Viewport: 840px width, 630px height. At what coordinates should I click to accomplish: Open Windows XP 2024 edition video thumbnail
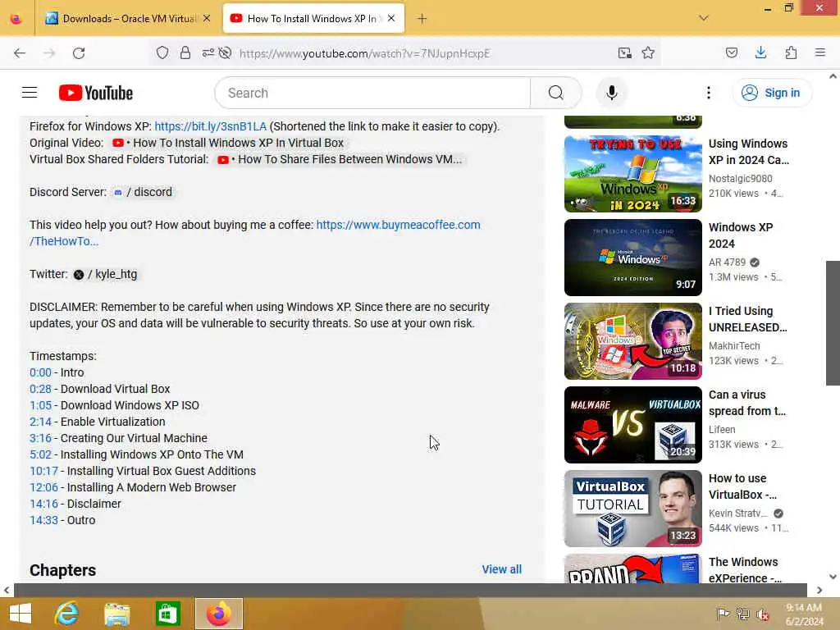click(632, 257)
